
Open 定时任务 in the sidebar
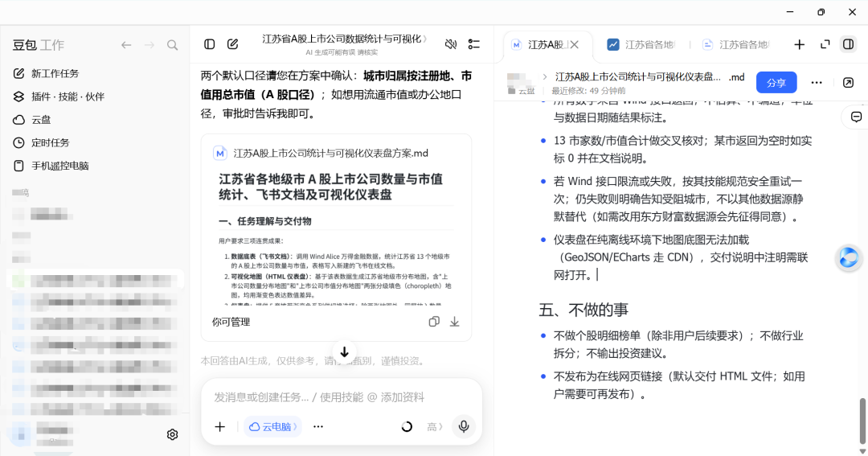[51, 143]
